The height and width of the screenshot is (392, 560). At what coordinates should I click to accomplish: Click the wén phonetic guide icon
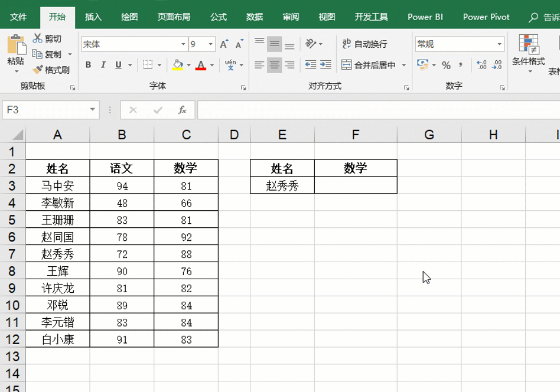click(230, 65)
